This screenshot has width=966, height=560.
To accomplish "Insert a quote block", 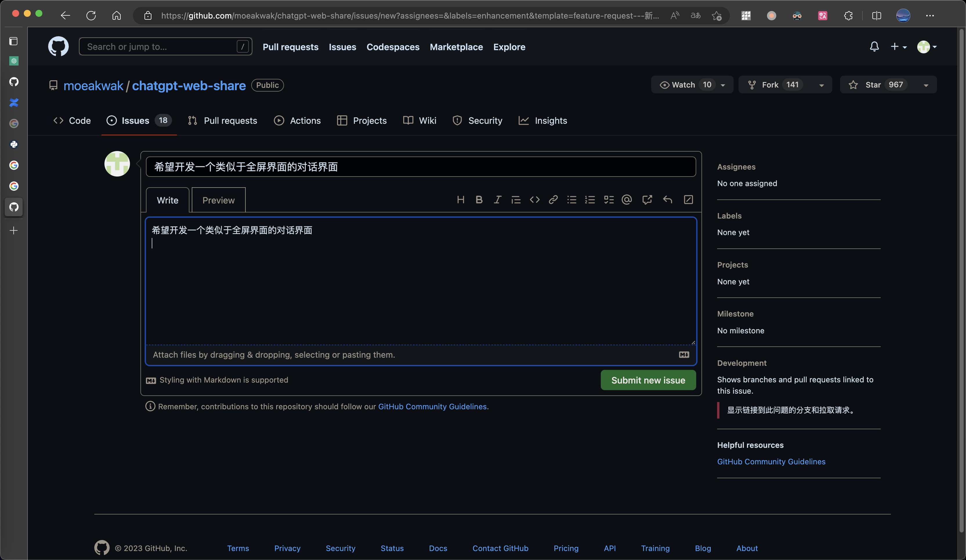I will click(515, 199).
